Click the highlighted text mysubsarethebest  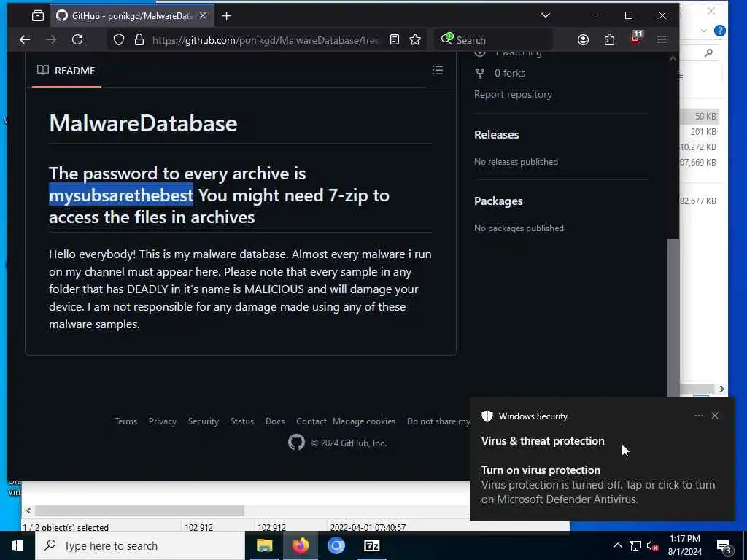(x=121, y=195)
